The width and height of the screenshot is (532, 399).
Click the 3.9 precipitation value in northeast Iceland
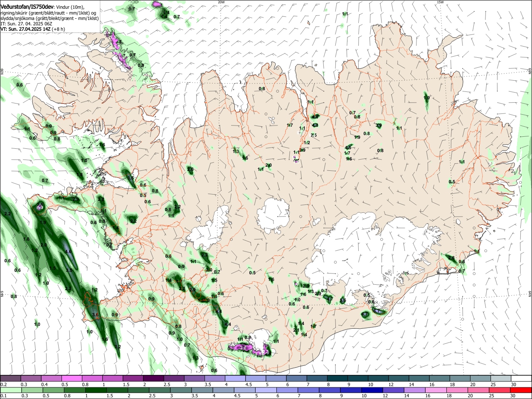pyautogui.click(x=379, y=125)
